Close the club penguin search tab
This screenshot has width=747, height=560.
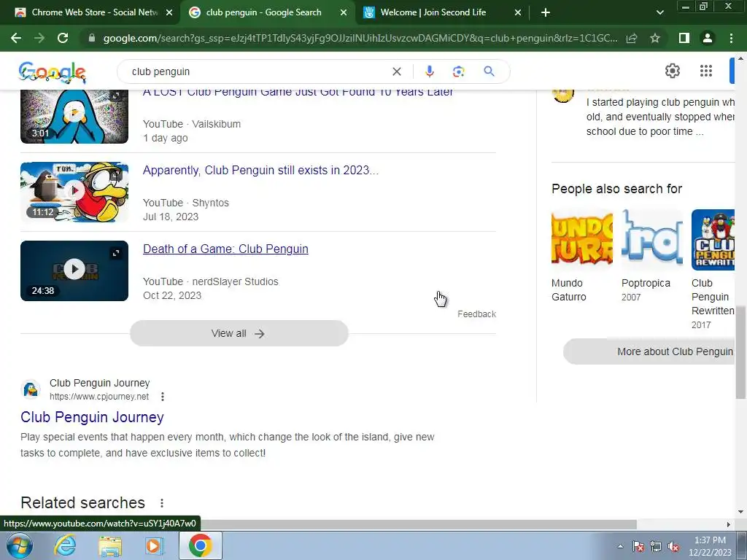tap(344, 13)
